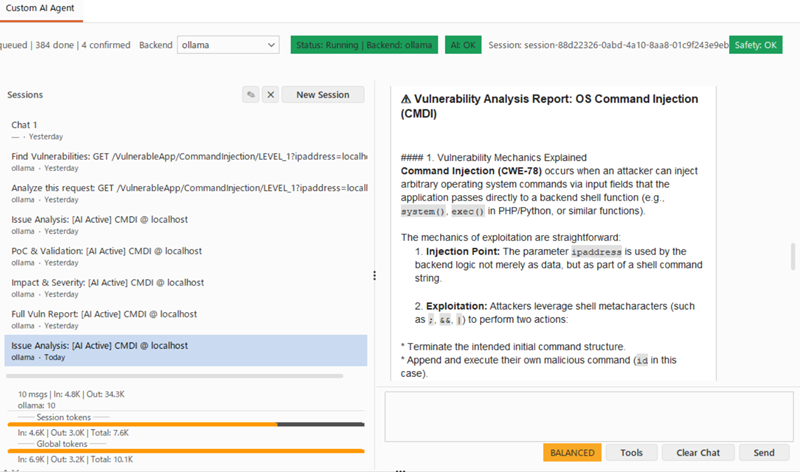This screenshot has height=472, width=800.
Task: Click the Global tokens progress bar
Action: [186, 451]
